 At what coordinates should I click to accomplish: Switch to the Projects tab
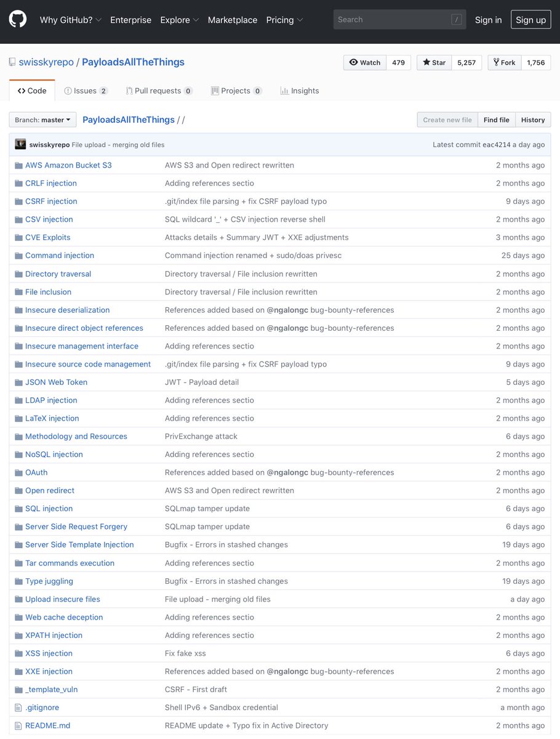[237, 91]
